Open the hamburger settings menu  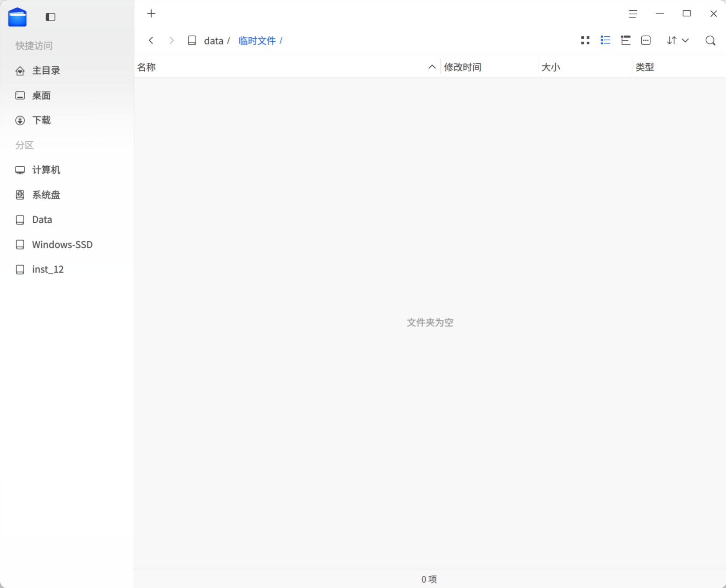(x=633, y=14)
